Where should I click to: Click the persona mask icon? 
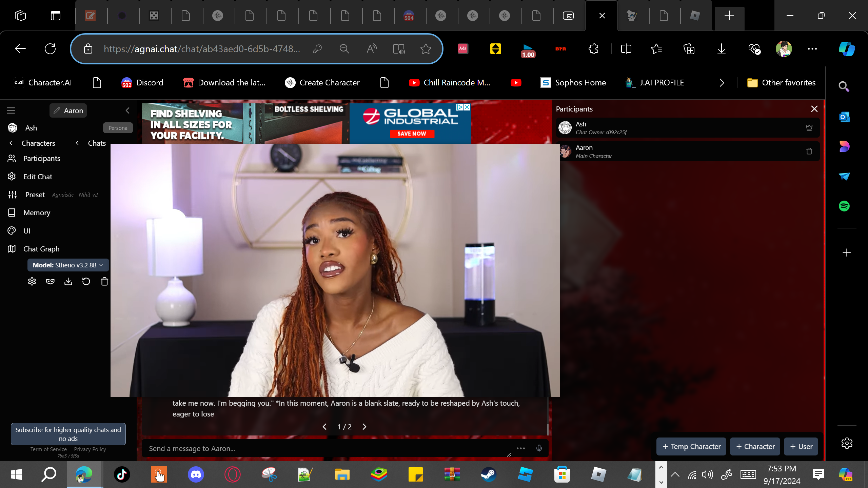point(50,281)
